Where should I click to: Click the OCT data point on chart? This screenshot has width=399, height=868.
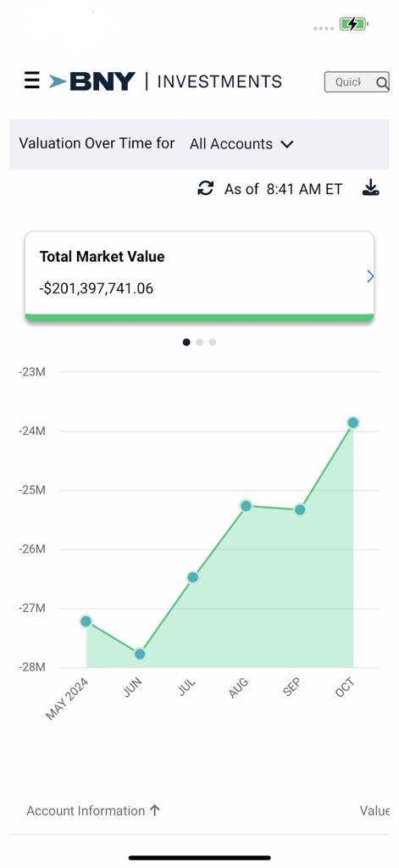click(352, 423)
